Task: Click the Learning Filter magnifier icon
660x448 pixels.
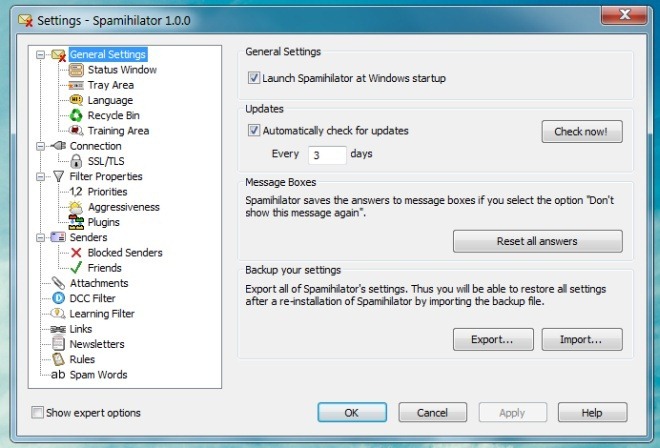Action: coord(59,313)
